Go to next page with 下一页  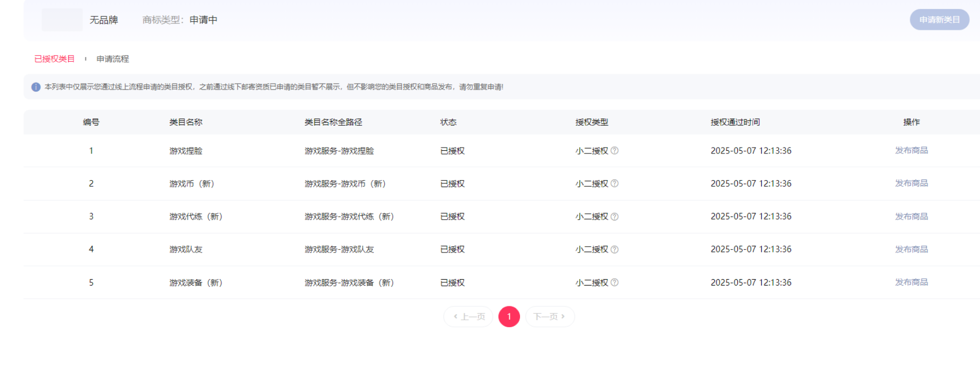pyautogui.click(x=550, y=316)
